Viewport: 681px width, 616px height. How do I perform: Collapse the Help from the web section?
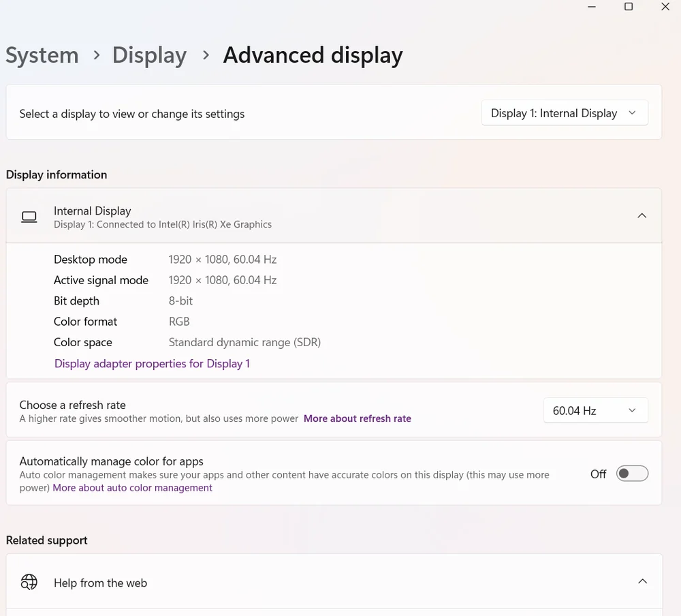642,581
